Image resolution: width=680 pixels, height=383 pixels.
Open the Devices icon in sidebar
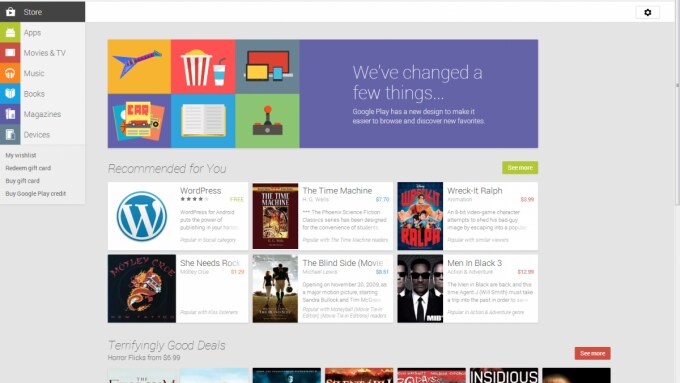click(x=10, y=134)
